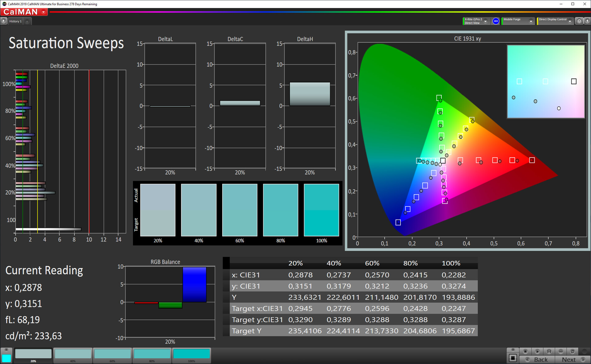The image size is (591, 364).
Task: Expand the X-Rite i1Pro 2 meter dropdown
Action: tap(485, 21)
